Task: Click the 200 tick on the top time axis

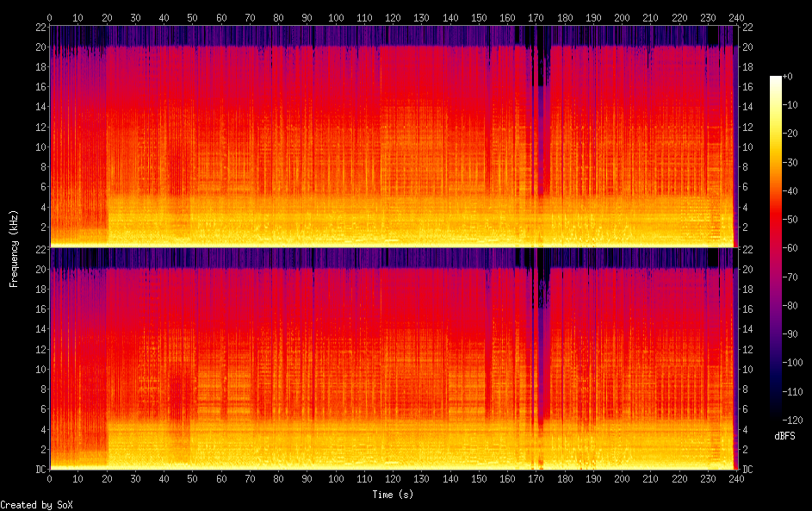Action: coord(621,17)
